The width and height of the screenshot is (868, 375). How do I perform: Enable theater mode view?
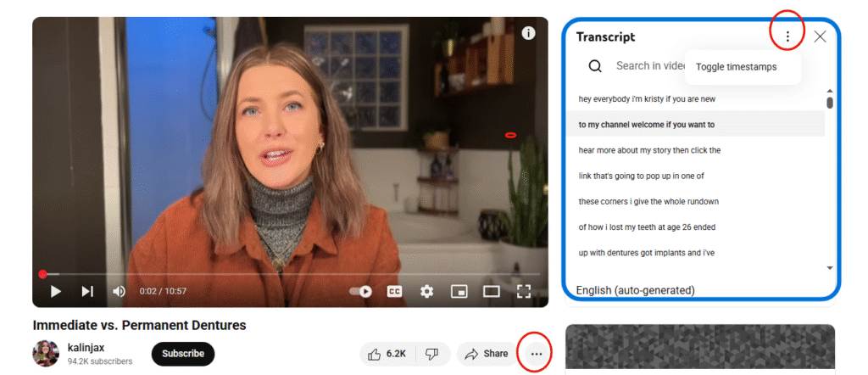[491, 291]
